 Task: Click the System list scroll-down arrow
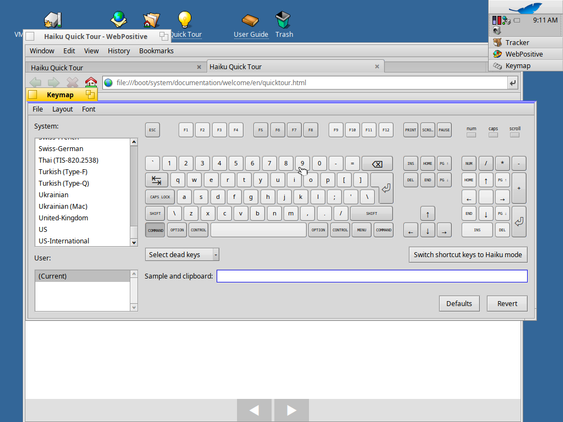(x=134, y=243)
